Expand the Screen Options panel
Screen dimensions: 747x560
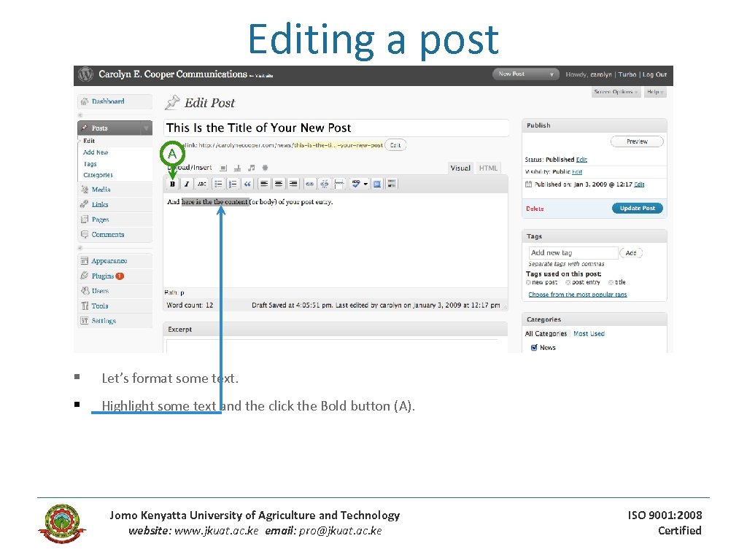617,91
